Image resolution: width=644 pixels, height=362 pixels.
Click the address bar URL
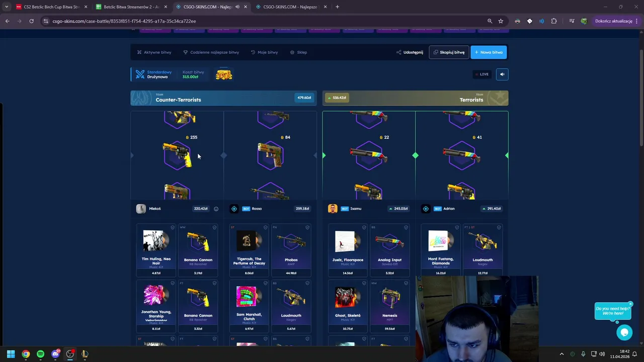[x=124, y=21]
